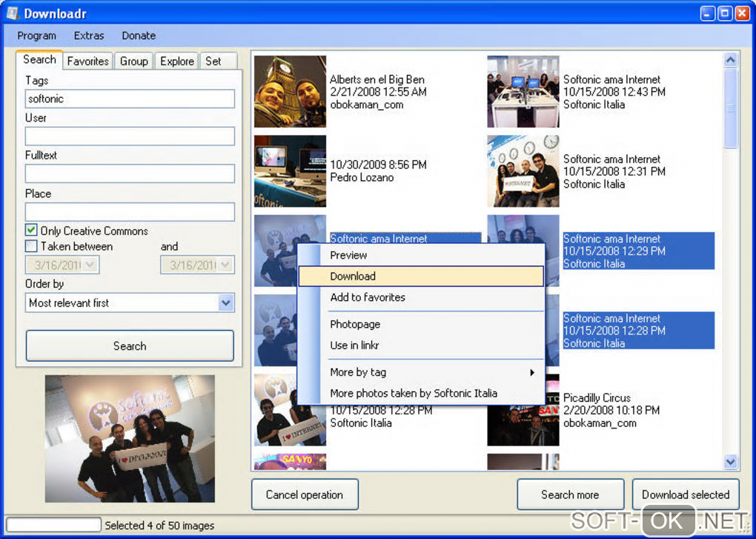The height and width of the screenshot is (539, 756).
Task: Open the Extras menu
Action: pos(89,36)
